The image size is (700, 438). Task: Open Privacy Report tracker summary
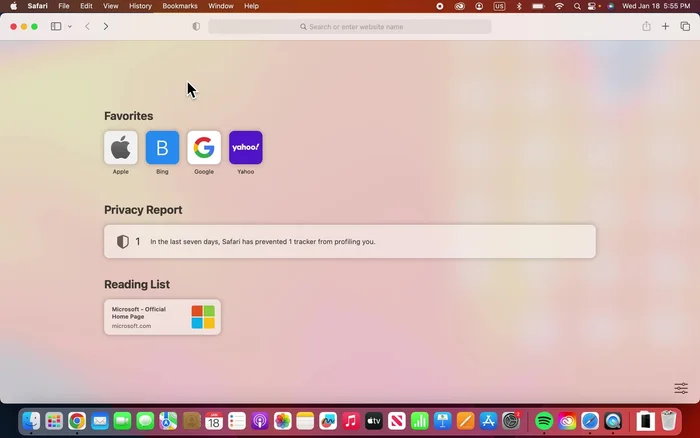click(350, 241)
